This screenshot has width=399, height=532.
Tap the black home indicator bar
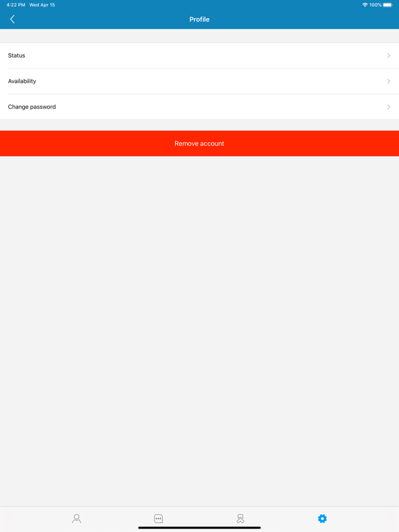pyautogui.click(x=199, y=528)
